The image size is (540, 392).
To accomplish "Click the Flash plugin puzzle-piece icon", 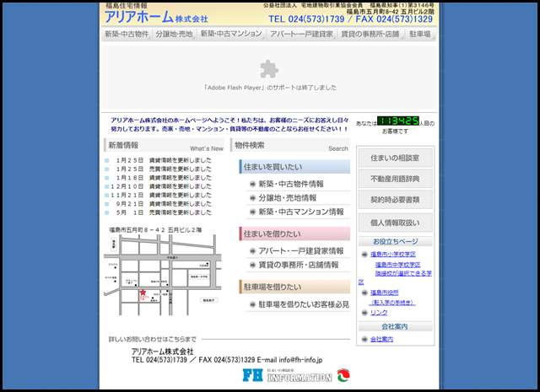I will [x=269, y=69].
